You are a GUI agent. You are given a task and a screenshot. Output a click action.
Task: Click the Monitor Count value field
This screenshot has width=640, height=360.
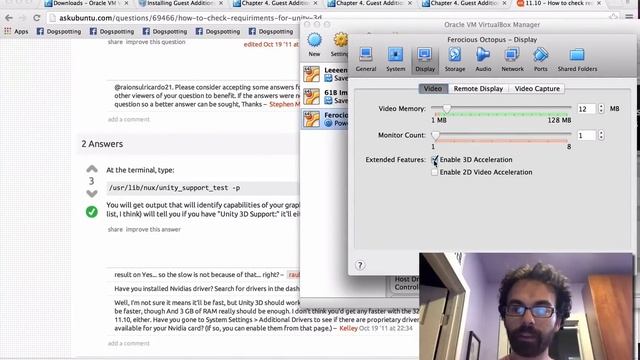point(587,136)
